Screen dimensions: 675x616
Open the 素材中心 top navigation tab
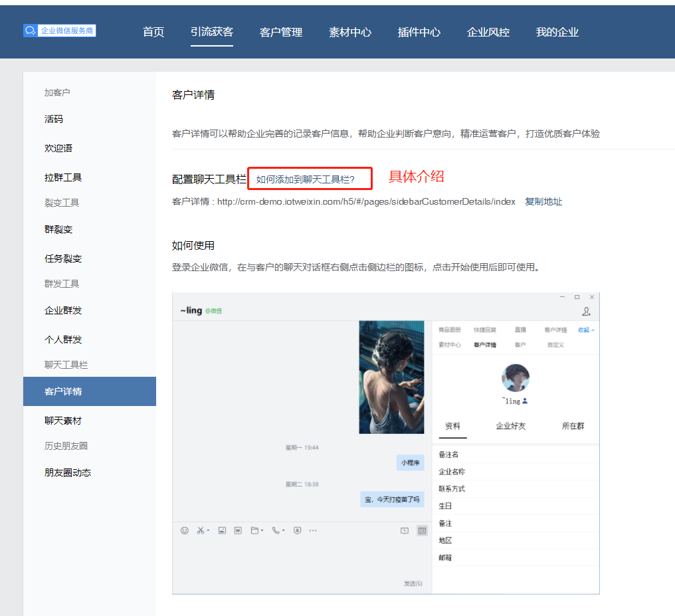[350, 33]
